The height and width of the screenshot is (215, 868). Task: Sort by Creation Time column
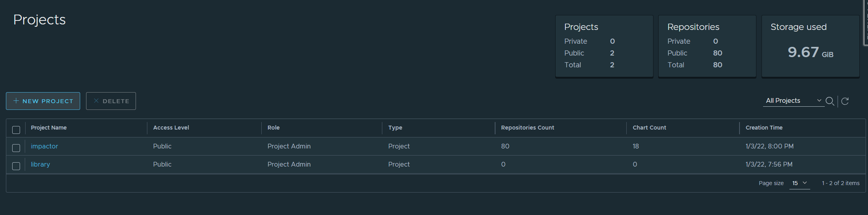tap(764, 128)
